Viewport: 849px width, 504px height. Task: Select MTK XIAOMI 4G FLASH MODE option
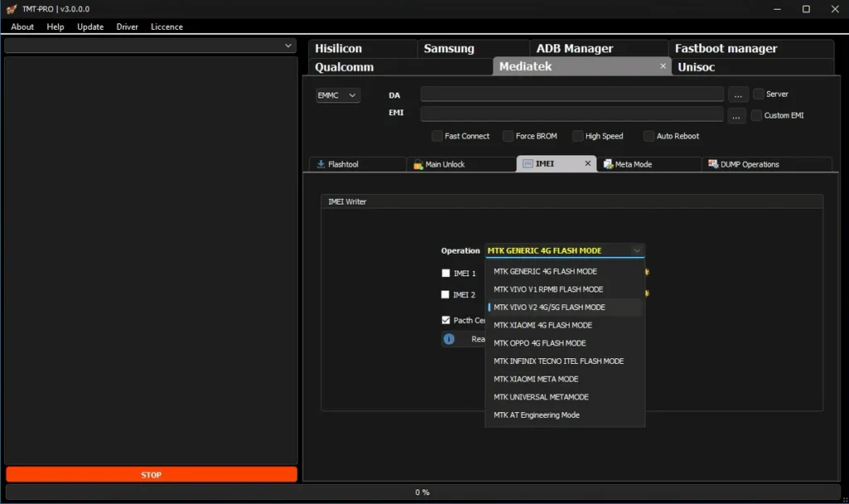(x=543, y=325)
